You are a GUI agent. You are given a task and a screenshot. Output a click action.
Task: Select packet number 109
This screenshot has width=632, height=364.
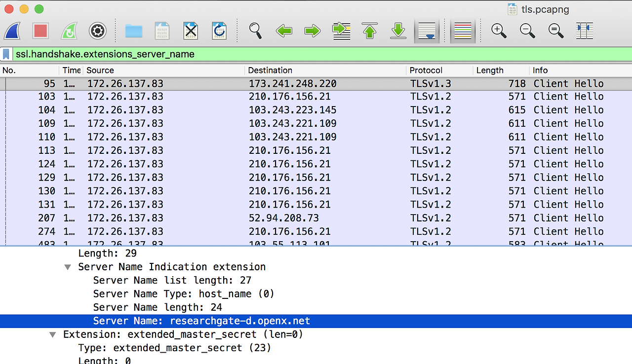pyautogui.click(x=316, y=123)
